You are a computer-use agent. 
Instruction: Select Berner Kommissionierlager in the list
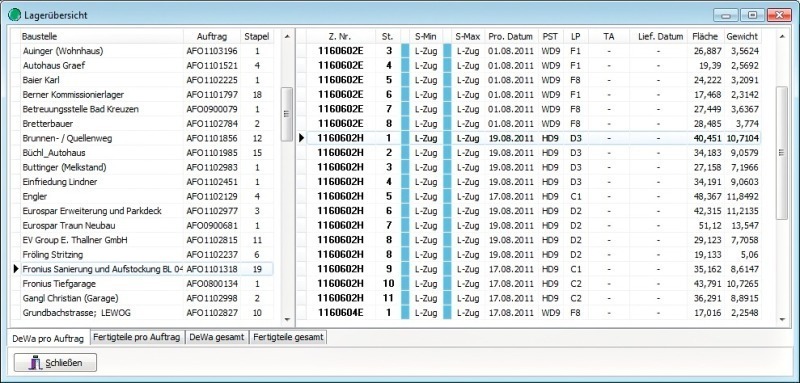pyautogui.click(x=146, y=94)
